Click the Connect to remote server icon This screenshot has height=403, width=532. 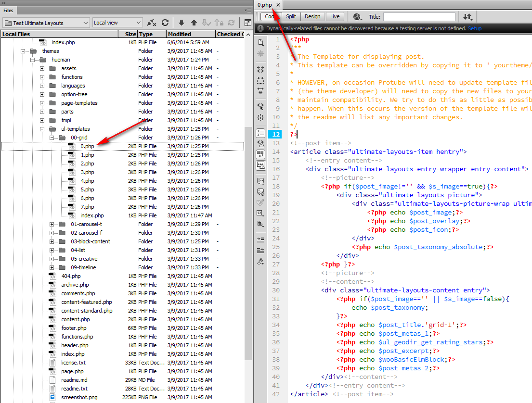pyautogui.click(x=152, y=23)
